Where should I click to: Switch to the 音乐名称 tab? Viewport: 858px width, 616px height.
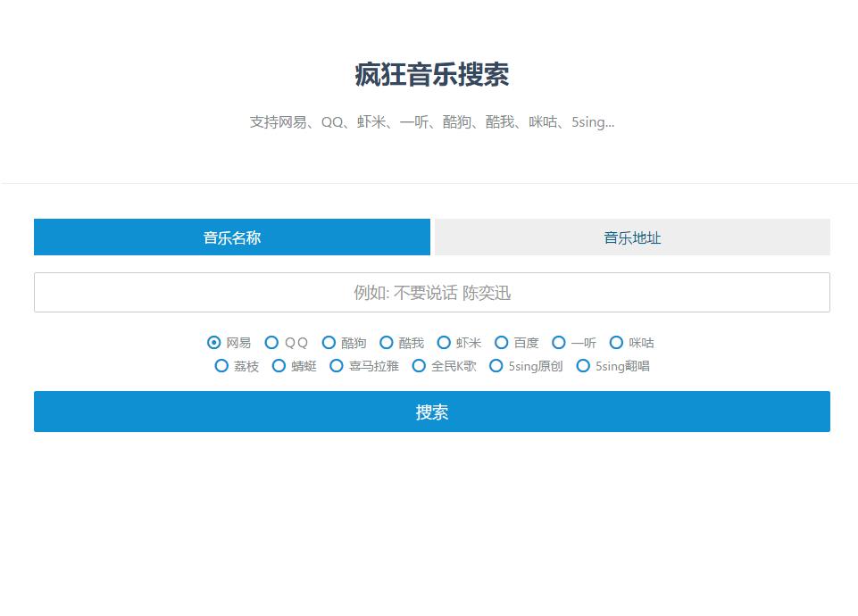232,237
